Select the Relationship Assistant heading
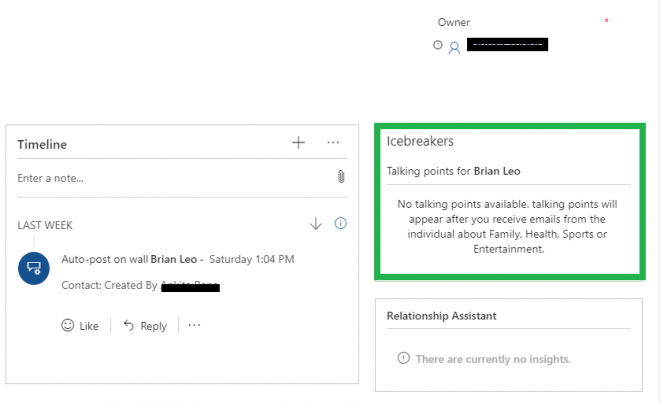 [x=441, y=316]
